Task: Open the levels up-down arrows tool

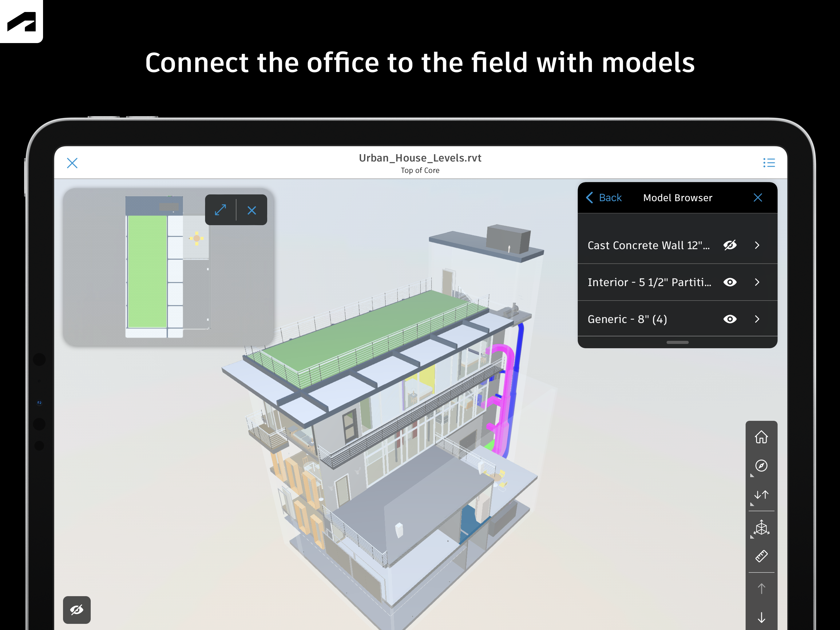Action: tap(761, 495)
